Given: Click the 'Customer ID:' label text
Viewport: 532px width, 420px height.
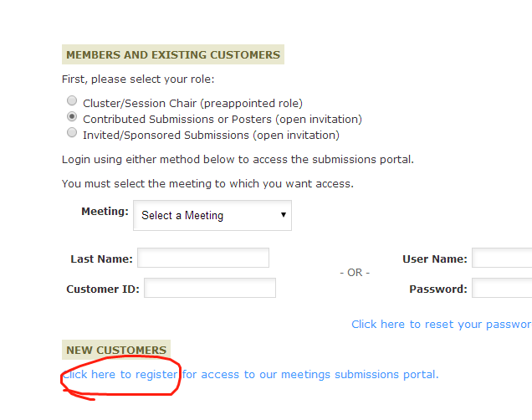Looking at the screenshot, I should tap(102, 289).
